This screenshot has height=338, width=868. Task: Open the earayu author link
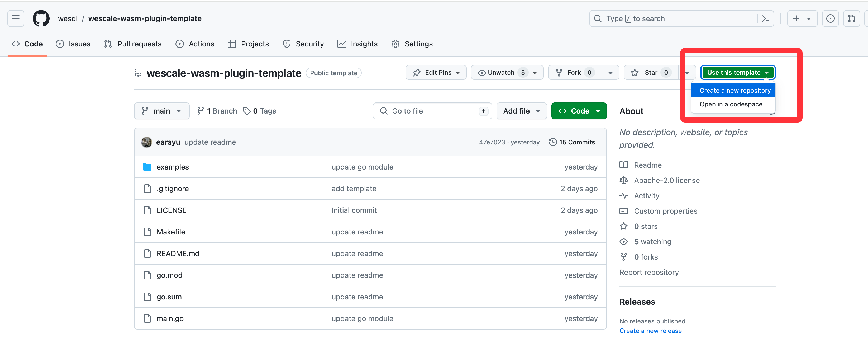pos(168,142)
